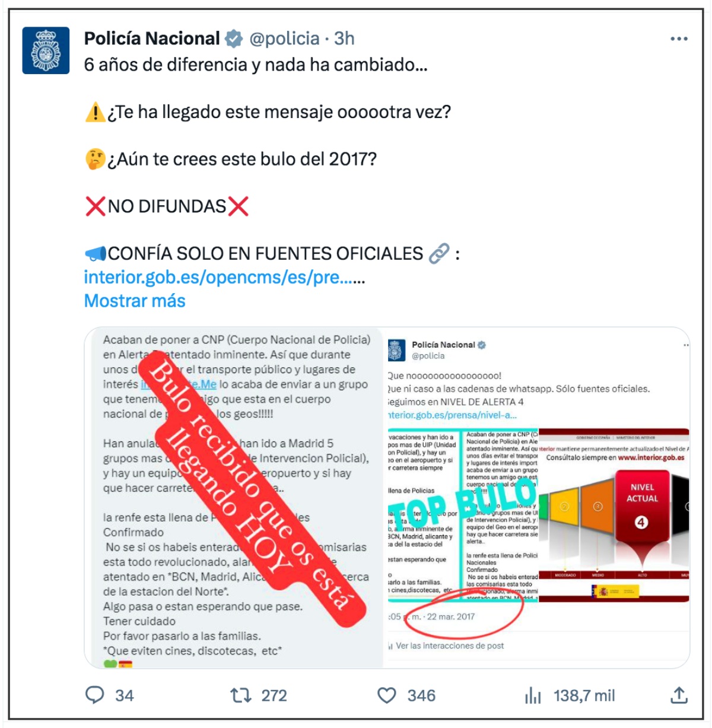Share the post with the upload arrow icon
This screenshot has height=728, width=712.
[679, 695]
